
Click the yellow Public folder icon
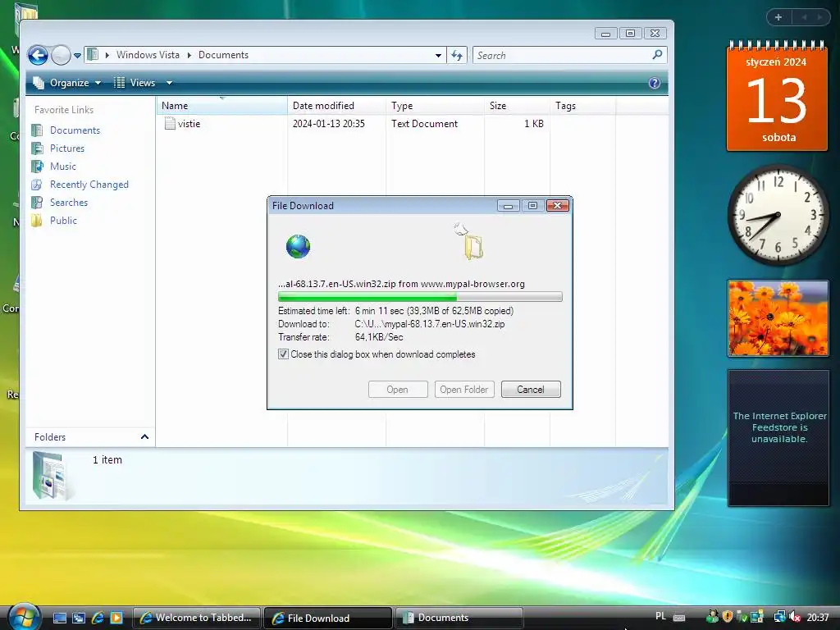pyautogui.click(x=37, y=221)
